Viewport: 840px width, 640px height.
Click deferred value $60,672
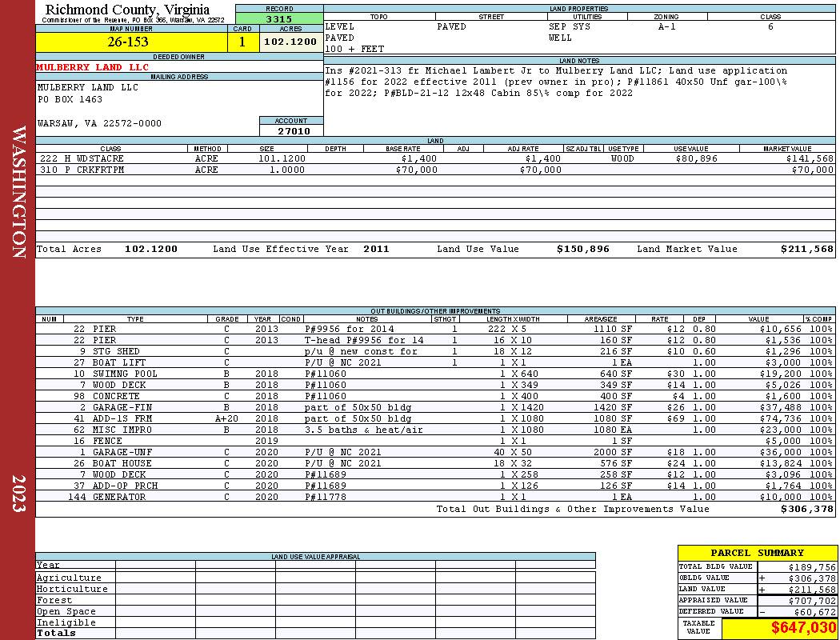814,613
